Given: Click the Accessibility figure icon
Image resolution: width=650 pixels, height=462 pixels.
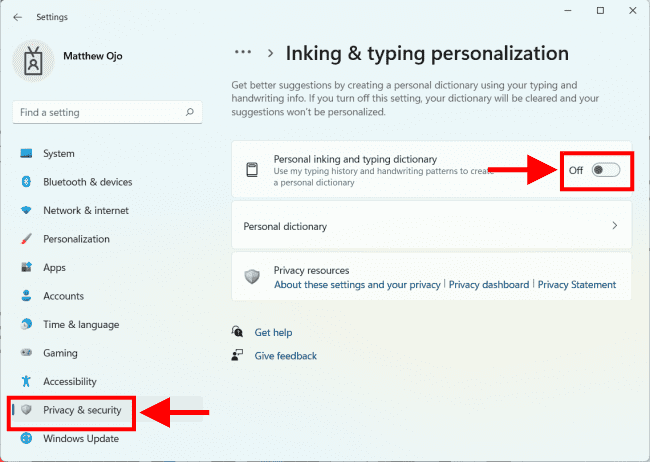Looking at the screenshot, I should pyautogui.click(x=26, y=382).
